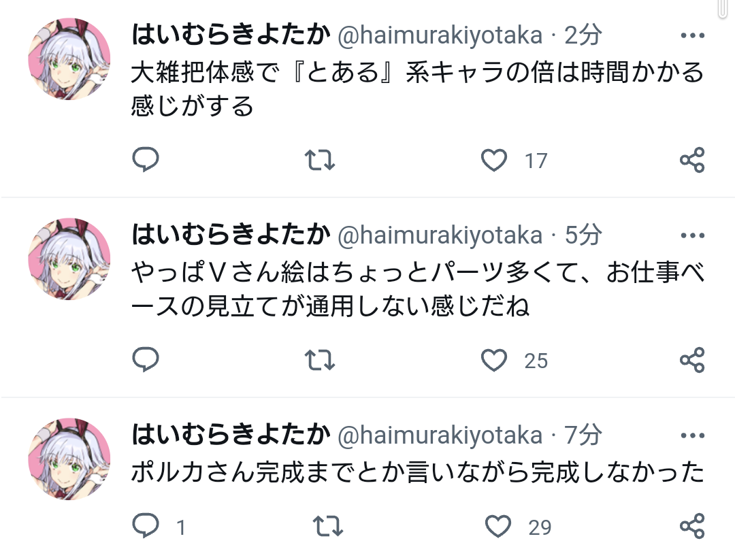Like the tweet with 25 likes
The image size is (735, 560).
495,360
